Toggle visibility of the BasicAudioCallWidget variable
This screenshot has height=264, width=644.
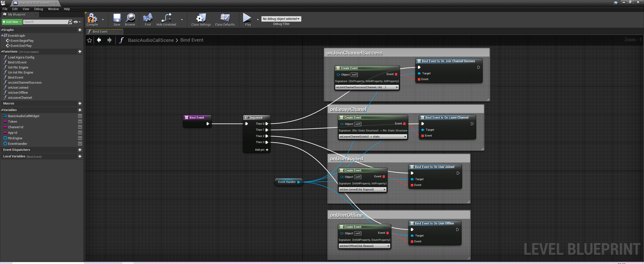click(x=80, y=116)
